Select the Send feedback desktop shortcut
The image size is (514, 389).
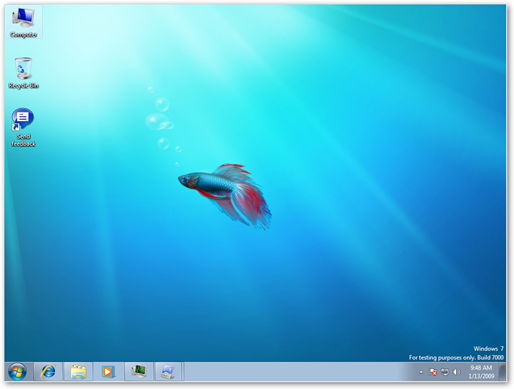click(x=23, y=127)
